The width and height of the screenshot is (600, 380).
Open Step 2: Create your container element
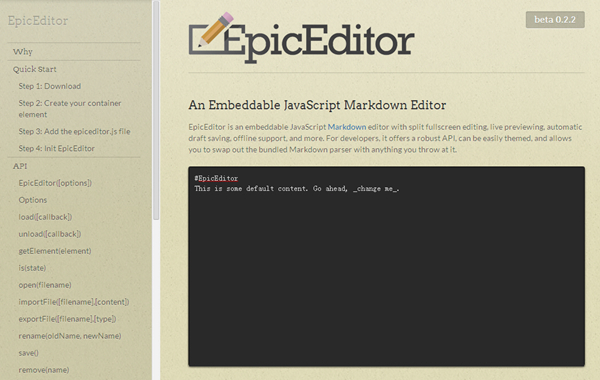pyautogui.click(x=70, y=109)
